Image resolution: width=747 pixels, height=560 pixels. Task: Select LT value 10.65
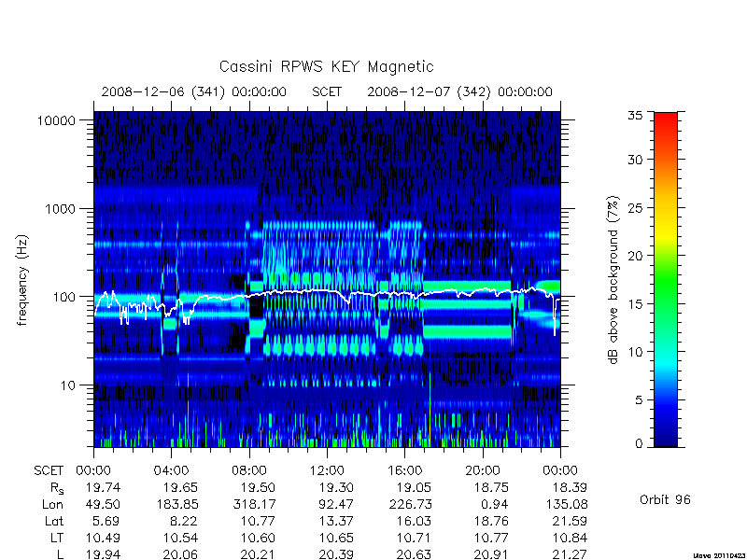tap(336, 539)
